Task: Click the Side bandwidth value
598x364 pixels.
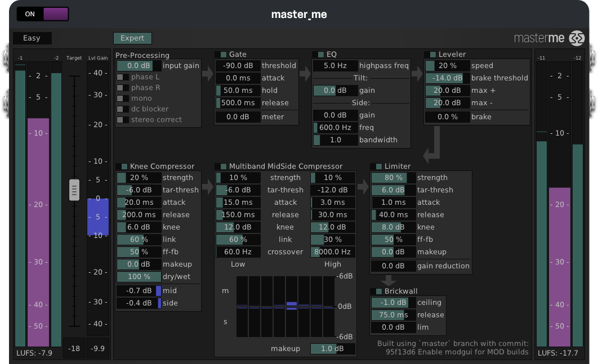Action: [x=335, y=140]
